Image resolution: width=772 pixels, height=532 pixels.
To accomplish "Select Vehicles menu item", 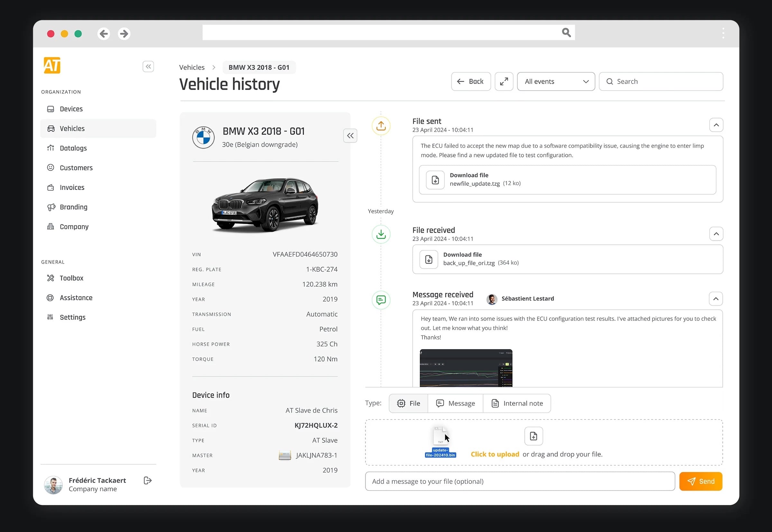I will tap(98, 129).
